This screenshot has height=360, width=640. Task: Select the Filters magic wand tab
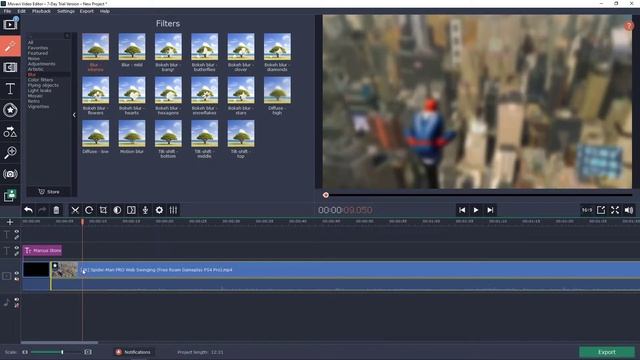click(x=10, y=46)
